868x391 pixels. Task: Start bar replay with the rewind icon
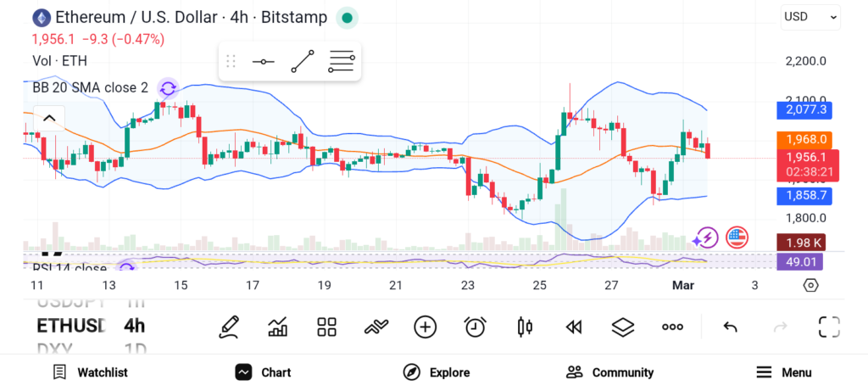click(x=574, y=327)
